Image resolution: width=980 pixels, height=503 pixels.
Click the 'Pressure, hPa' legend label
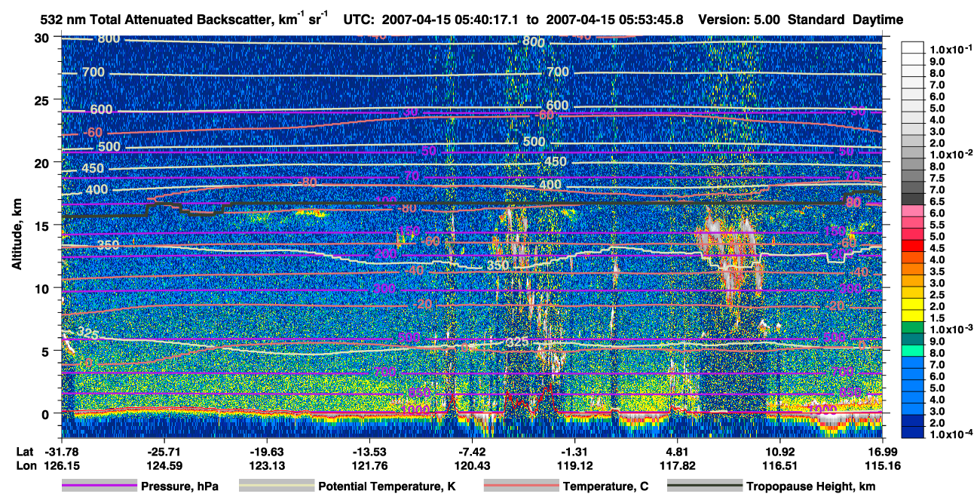[x=179, y=486]
